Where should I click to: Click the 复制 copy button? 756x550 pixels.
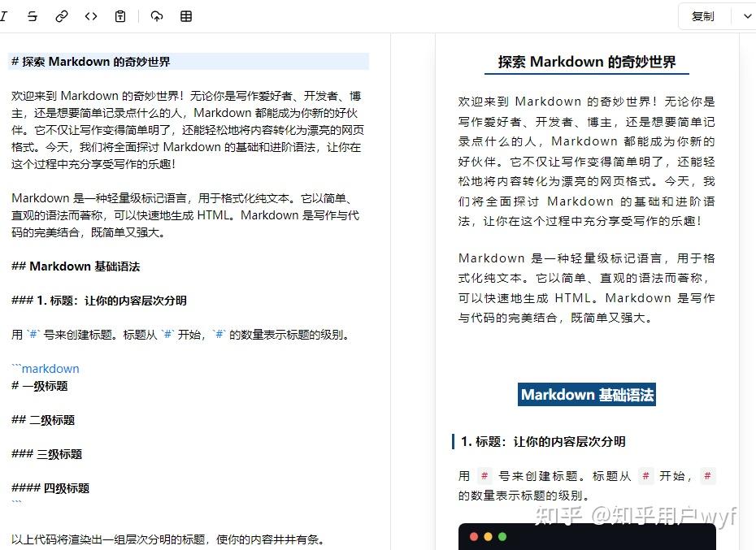tap(702, 15)
